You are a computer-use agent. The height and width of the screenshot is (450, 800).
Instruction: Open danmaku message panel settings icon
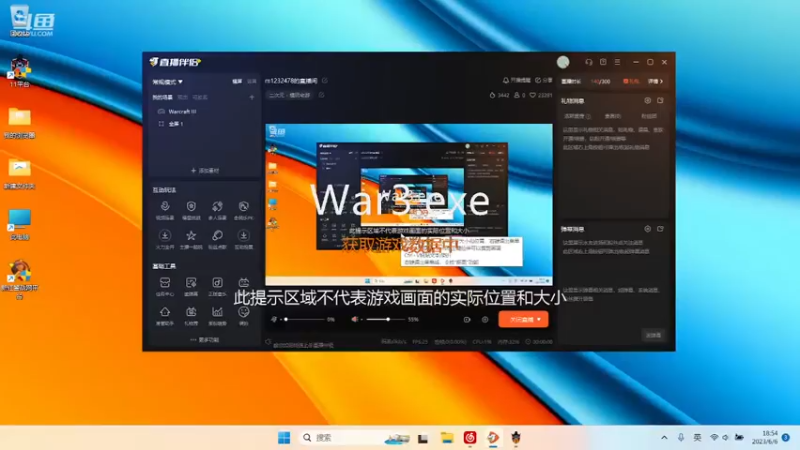click(647, 229)
